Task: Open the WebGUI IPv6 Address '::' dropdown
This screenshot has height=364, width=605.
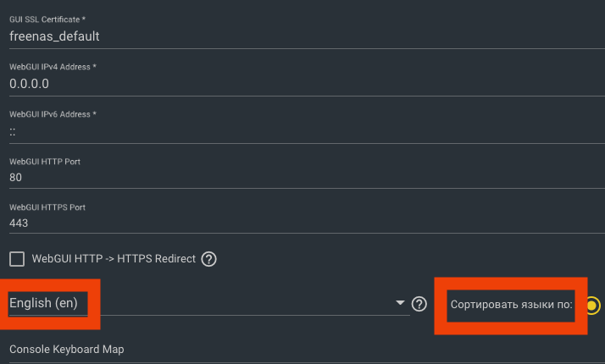Action: [x=307, y=132]
